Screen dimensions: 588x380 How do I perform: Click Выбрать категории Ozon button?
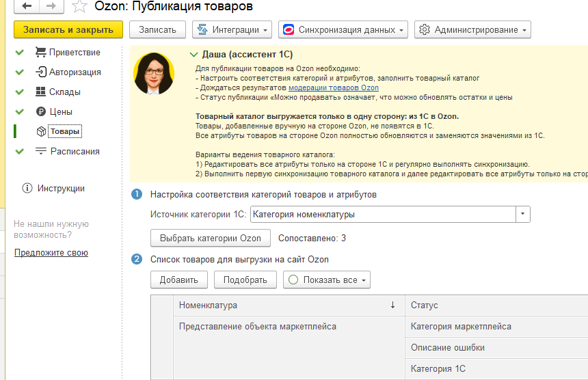click(211, 239)
